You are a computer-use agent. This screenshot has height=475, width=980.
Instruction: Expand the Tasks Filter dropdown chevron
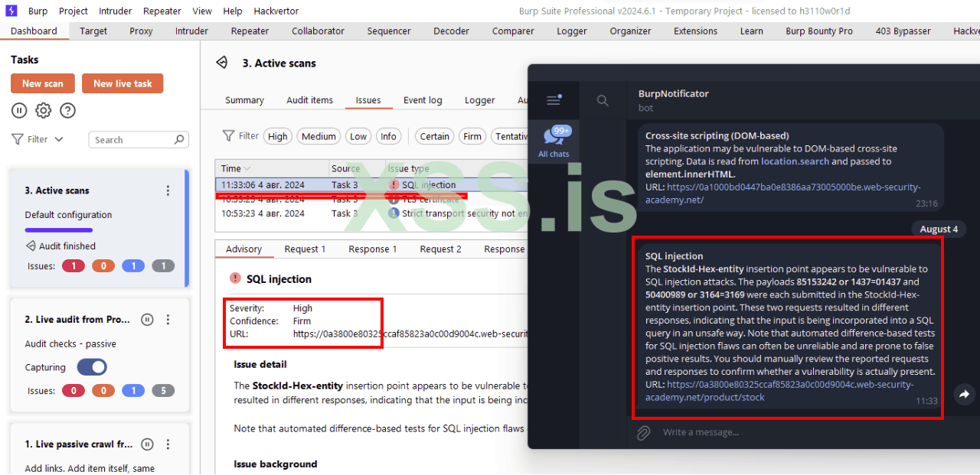[59, 139]
